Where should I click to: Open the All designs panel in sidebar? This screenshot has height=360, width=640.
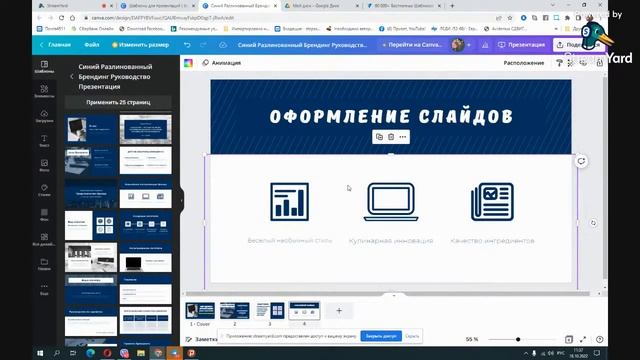click(44, 239)
